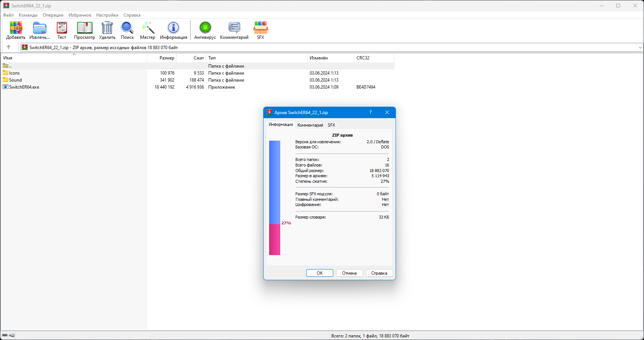Start the Антивирус scan icon
The width and height of the screenshot is (644, 340).
(205, 28)
